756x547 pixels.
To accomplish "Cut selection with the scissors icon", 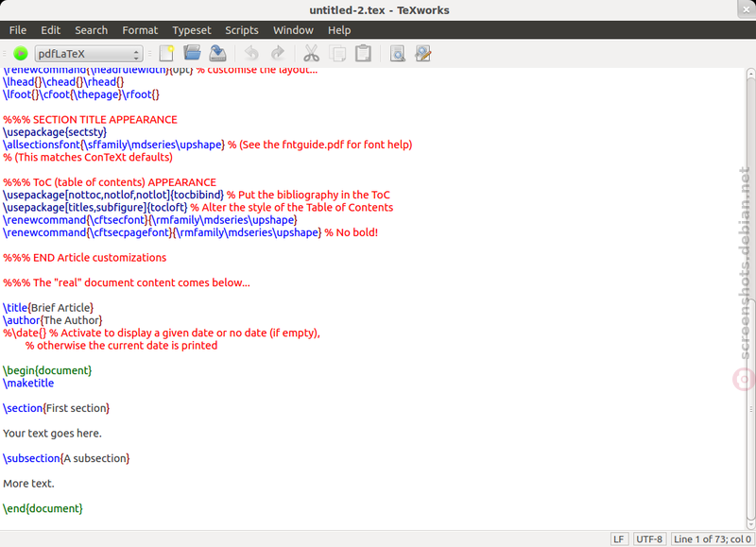I will coord(312,54).
